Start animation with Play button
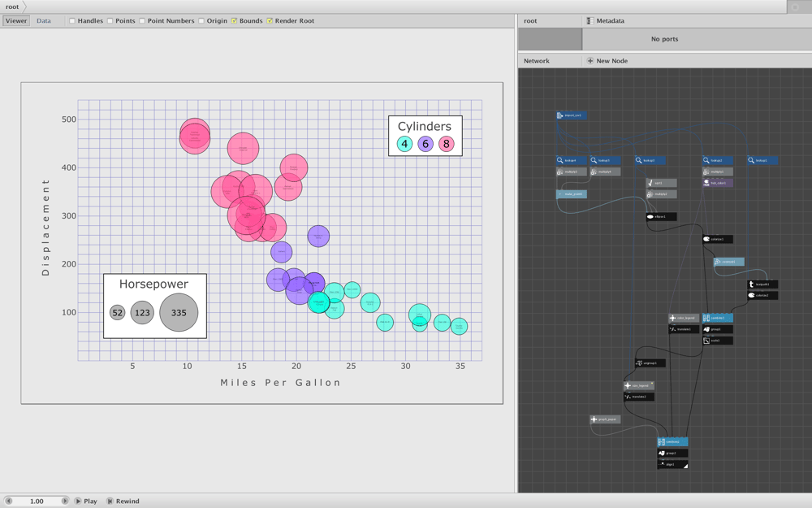 (85, 501)
